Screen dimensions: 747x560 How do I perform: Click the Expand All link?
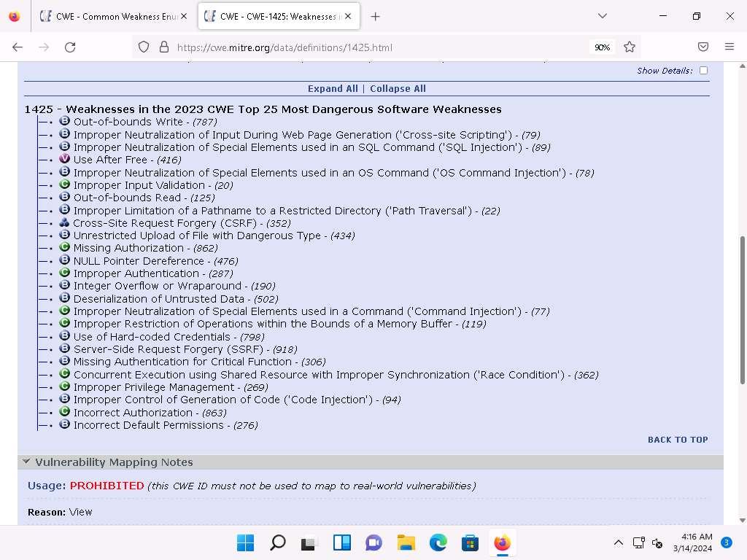(333, 88)
